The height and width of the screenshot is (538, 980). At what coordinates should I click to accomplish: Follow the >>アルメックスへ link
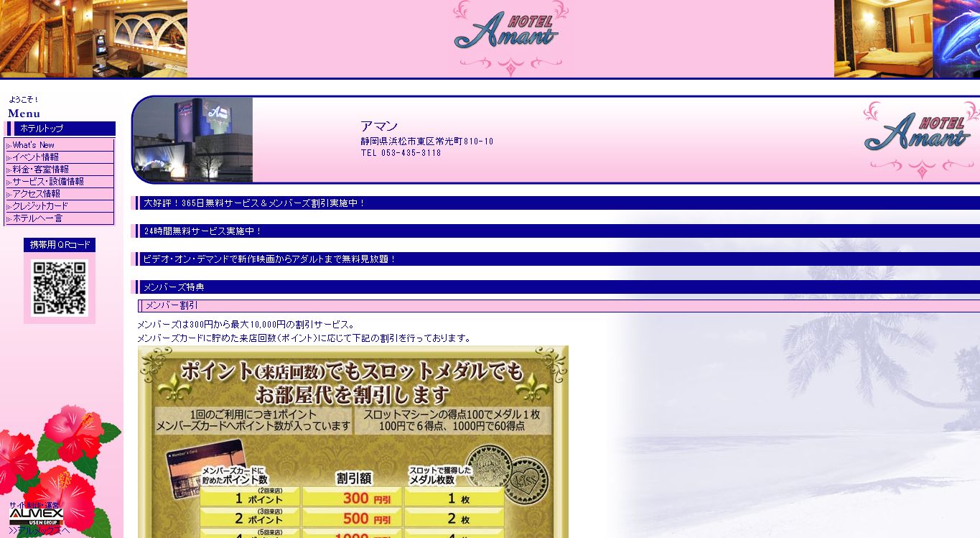point(39,532)
